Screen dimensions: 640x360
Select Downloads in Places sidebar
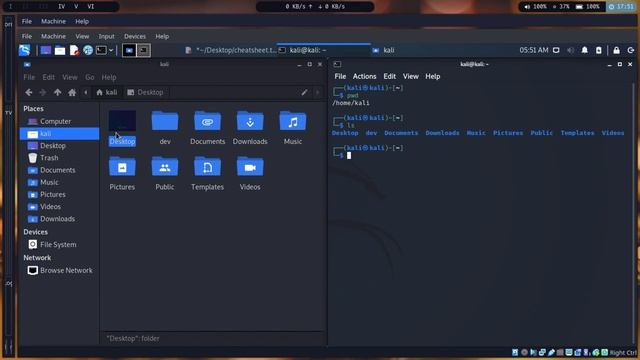(x=59, y=219)
